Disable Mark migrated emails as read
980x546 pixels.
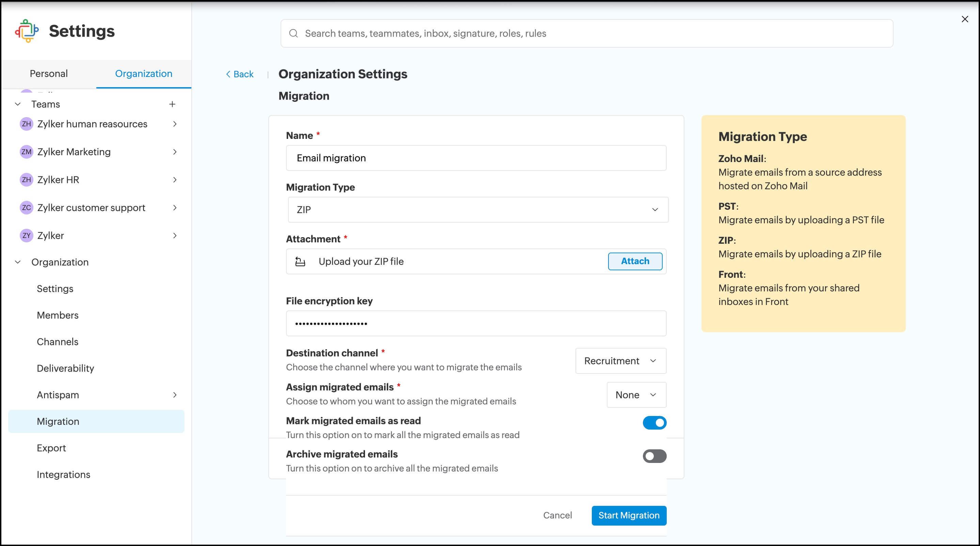pos(654,423)
